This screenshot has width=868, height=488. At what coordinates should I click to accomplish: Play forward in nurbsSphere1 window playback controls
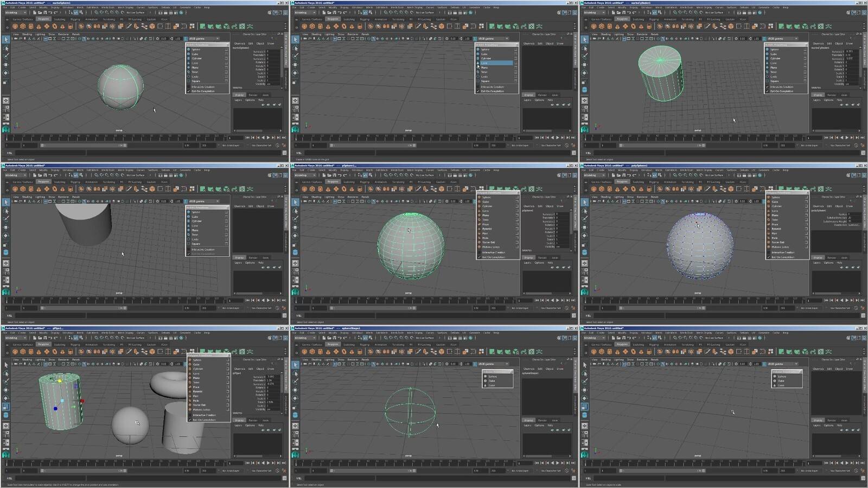point(267,137)
